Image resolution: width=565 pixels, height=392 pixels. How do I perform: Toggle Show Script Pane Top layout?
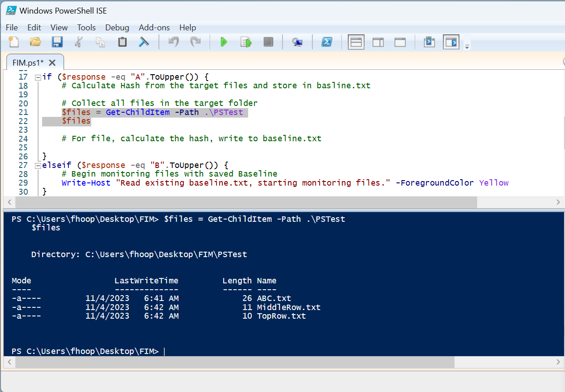pos(356,42)
